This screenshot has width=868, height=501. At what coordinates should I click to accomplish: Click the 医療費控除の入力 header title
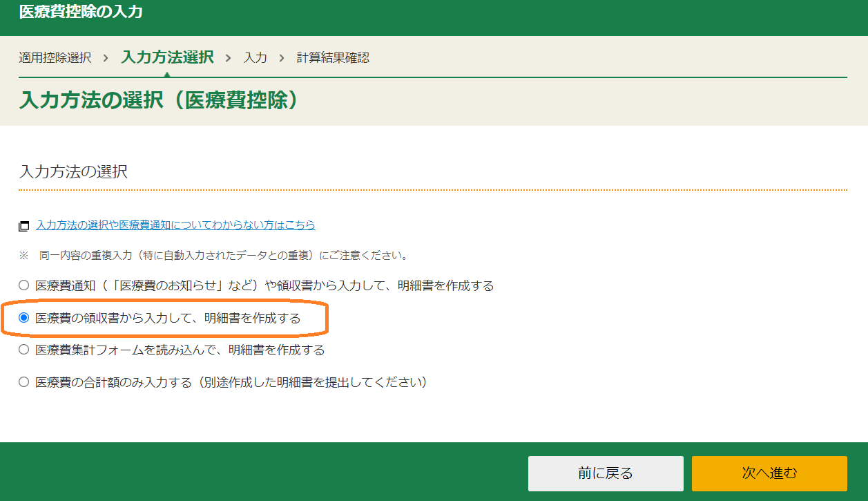81,12
